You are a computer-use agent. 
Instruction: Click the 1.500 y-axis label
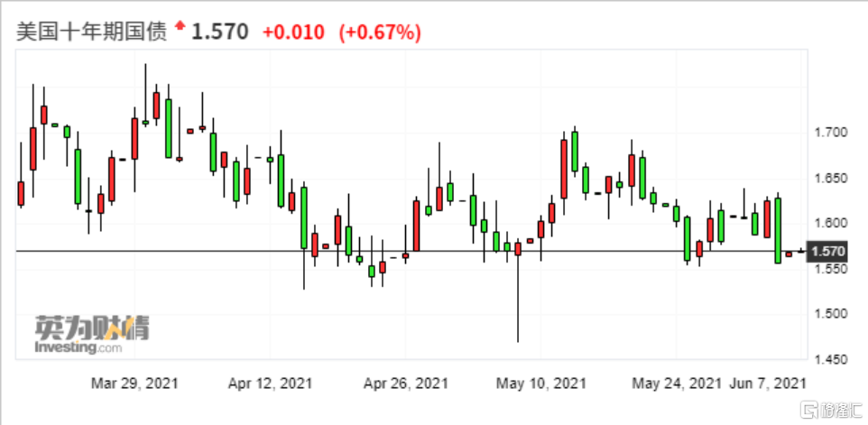point(829,314)
